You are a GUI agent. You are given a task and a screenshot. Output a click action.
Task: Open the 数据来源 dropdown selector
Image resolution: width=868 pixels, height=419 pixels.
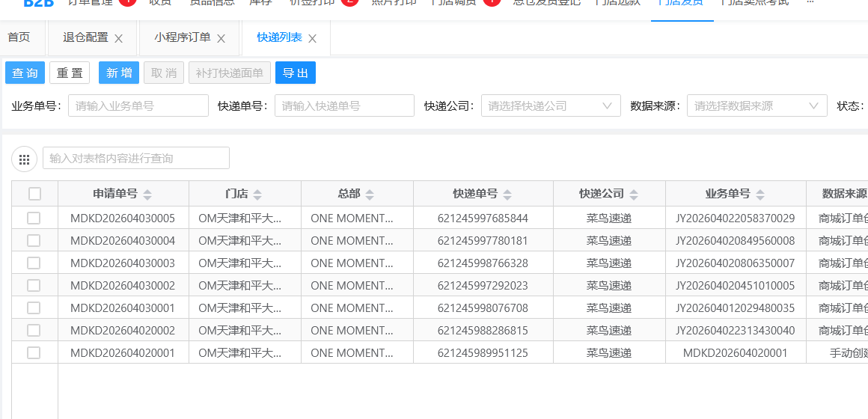(x=757, y=106)
